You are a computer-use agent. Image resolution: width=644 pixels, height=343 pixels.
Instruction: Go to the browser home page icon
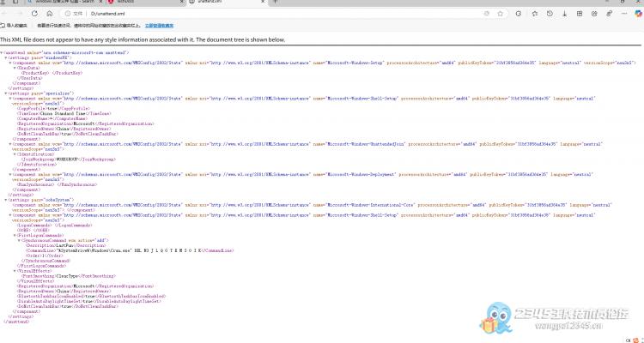(50, 14)
